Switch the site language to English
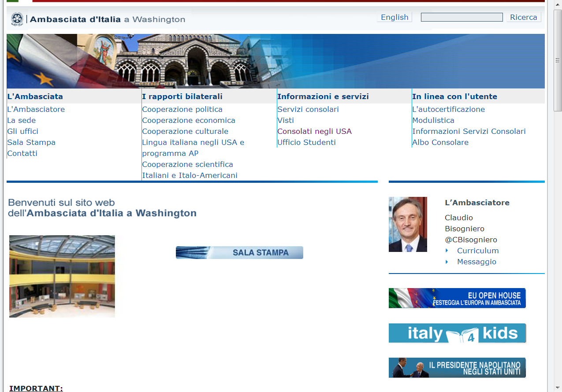Image resolution: width=562 pixels, height=392 pixels. (x=395, y=17)
